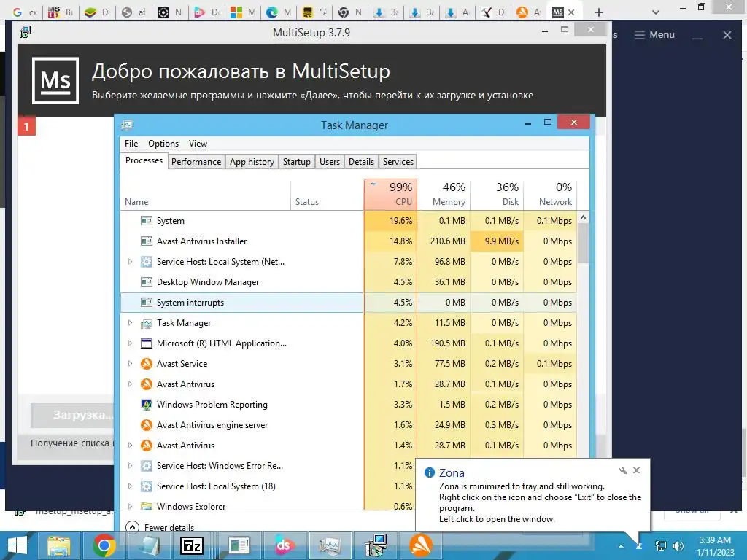
Task: Open the Windows Start button
Action: click(x=18, y=545)
